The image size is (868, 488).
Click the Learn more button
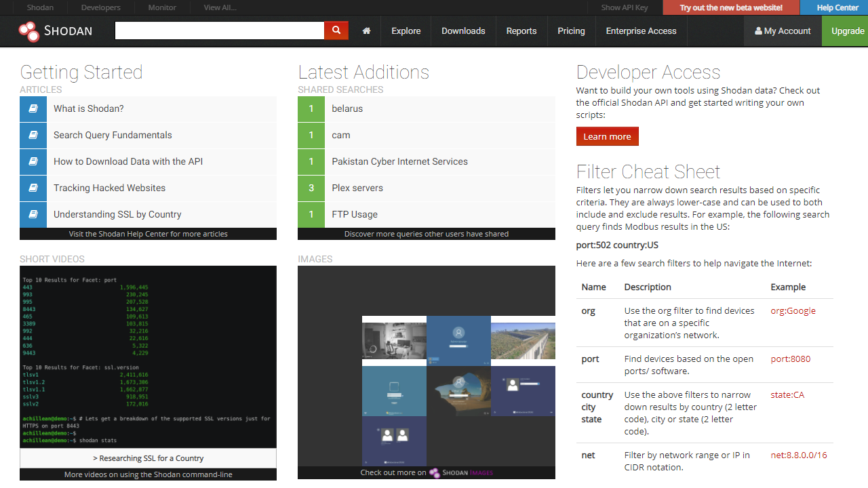click(607, 136)
